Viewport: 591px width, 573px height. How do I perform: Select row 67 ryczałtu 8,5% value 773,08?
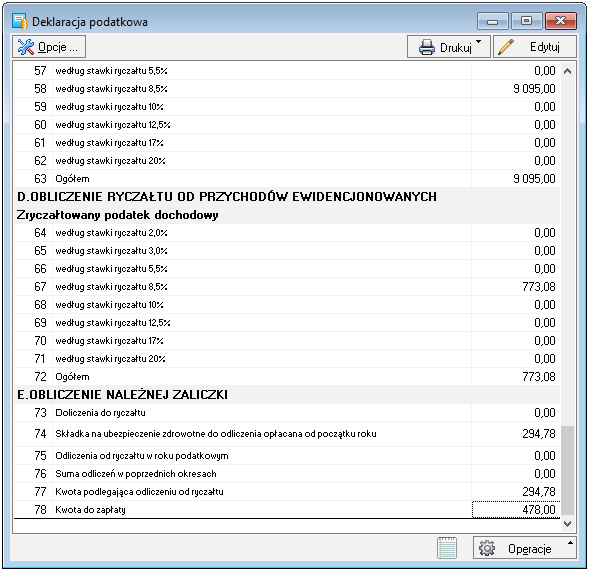[516, 287]
